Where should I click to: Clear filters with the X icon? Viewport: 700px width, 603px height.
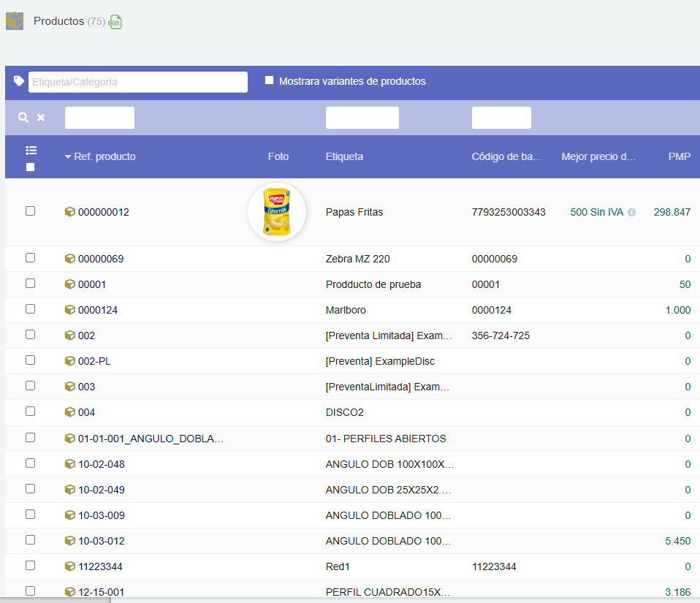coord(41,118)
